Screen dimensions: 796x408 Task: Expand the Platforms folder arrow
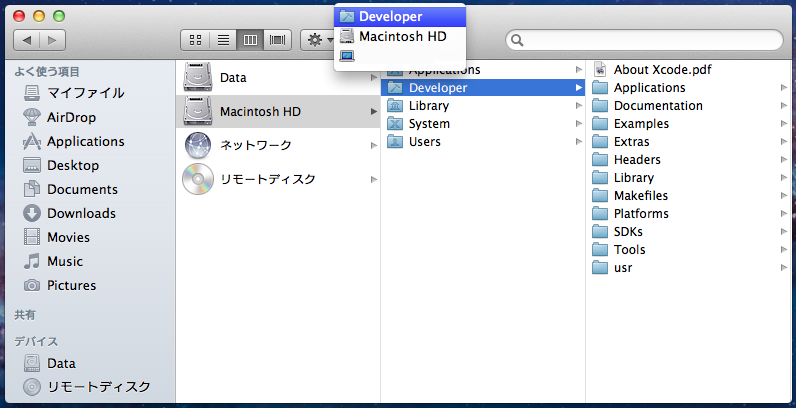click(x=783, y=214)
